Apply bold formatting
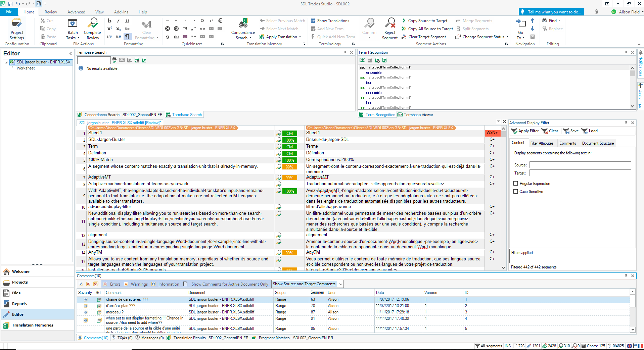Screen dimensions: 644x350 [109, 20]
